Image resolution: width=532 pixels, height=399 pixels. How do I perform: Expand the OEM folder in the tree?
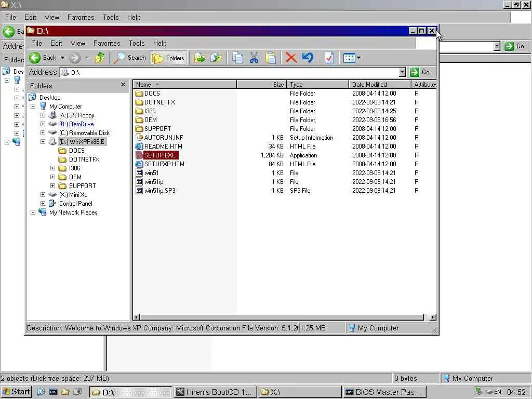[x=52, y=177]
